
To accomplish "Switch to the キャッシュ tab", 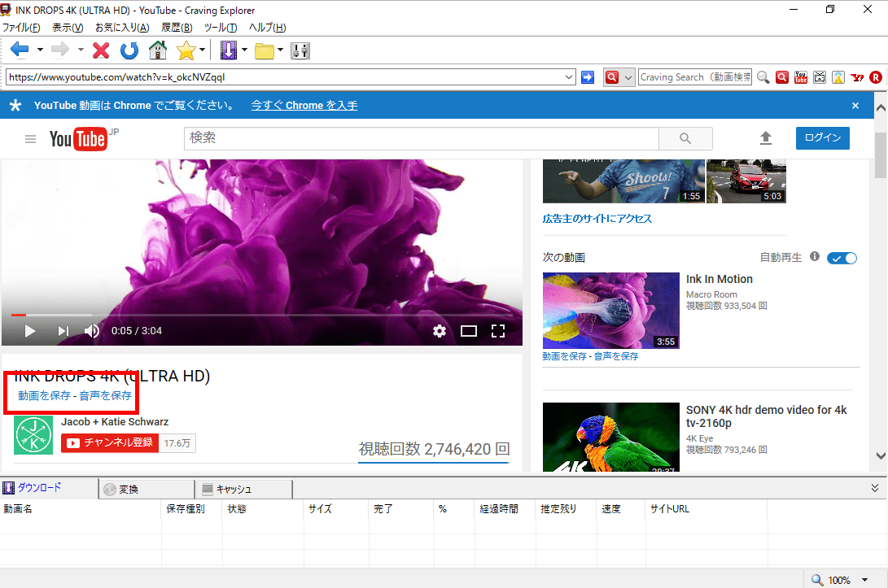I will (x=243, y=489).
